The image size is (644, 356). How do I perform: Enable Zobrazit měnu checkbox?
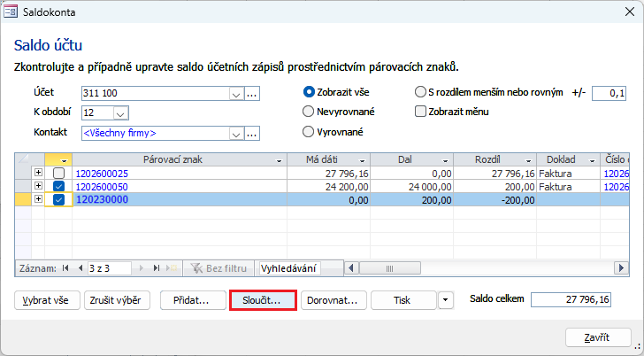click(420, 112)
